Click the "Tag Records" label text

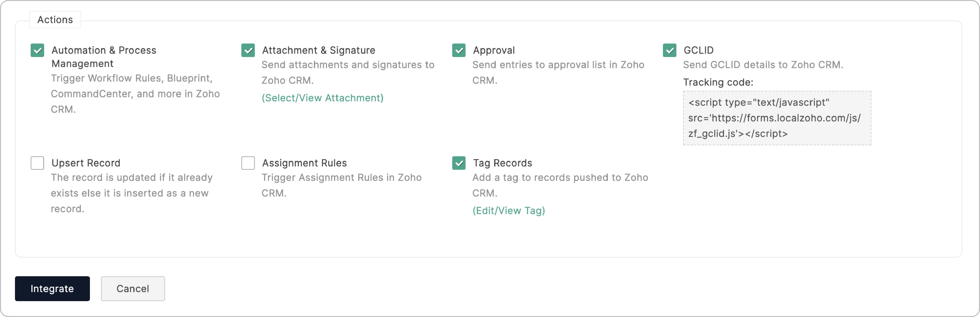[502, 163]
